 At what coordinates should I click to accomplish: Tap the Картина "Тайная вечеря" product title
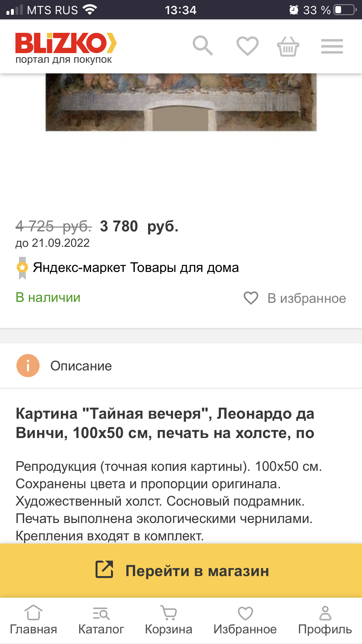pyautogui.click(x=165, y=423)
